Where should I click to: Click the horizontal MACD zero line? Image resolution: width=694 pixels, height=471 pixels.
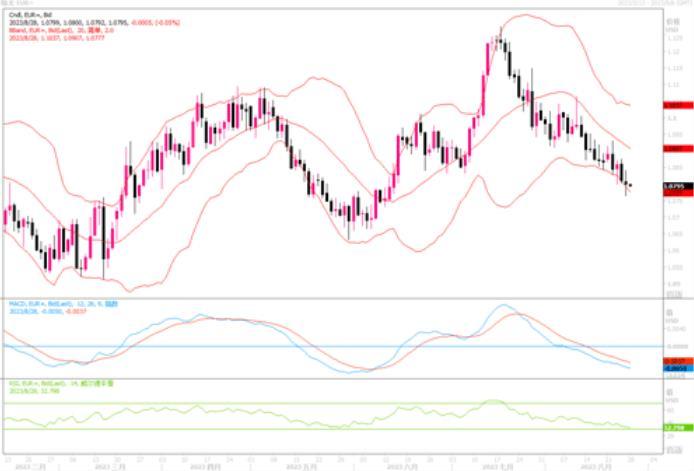tap(300, 346)
